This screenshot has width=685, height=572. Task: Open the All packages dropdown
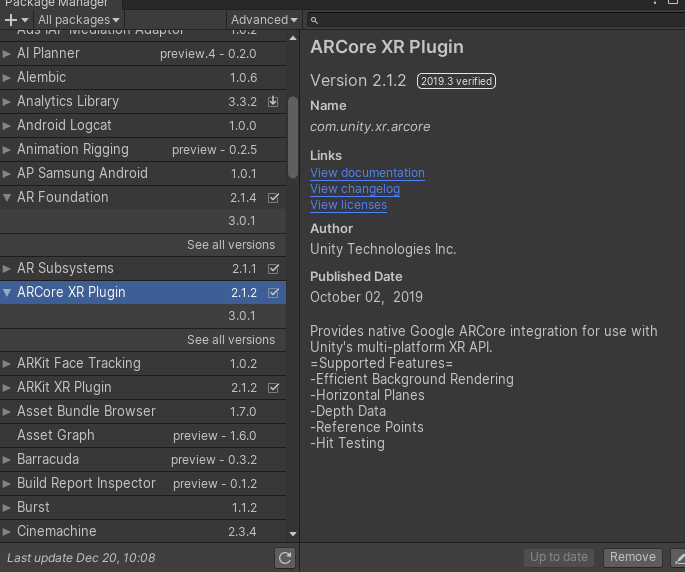pos(79,20)
